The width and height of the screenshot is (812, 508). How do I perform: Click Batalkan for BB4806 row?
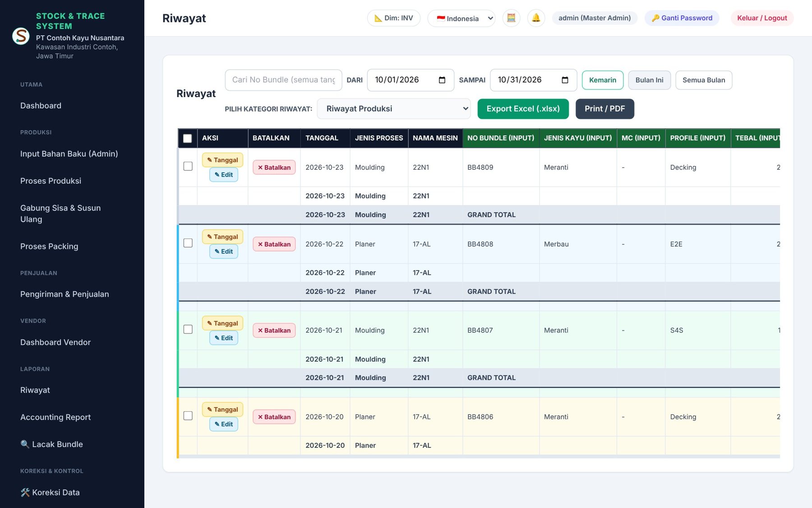click(274, 417)
